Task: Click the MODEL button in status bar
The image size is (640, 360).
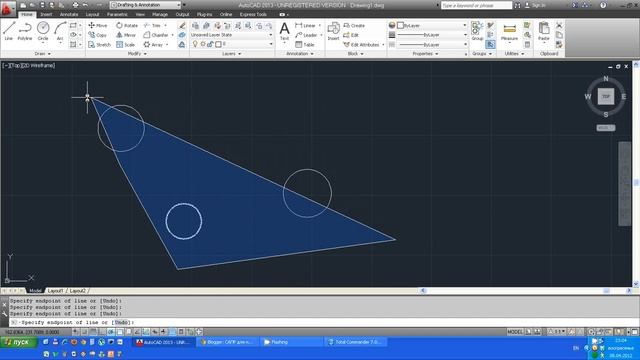Action: pos(514,332)
